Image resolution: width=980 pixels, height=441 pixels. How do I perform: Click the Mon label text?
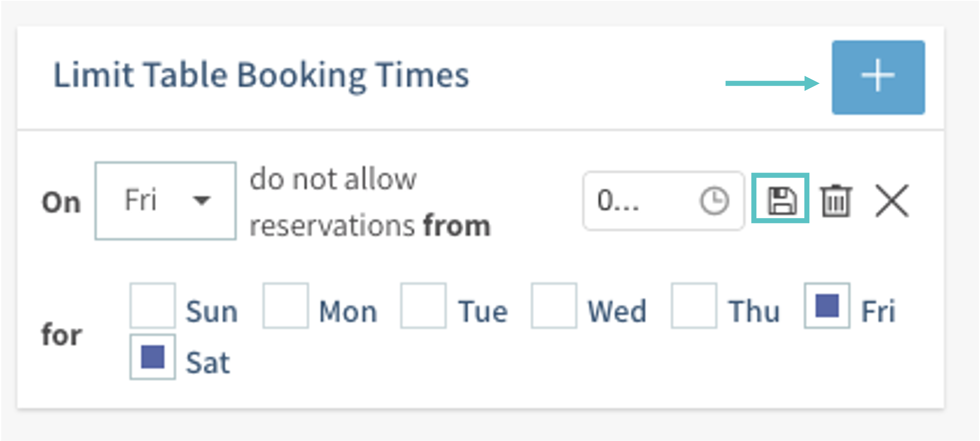coord(348,311)
